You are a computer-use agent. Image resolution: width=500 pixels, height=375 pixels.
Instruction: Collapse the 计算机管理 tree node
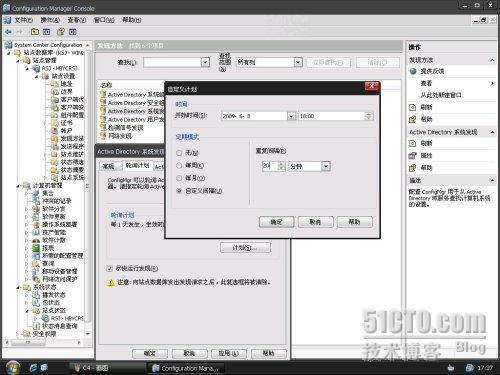(18, 185)
